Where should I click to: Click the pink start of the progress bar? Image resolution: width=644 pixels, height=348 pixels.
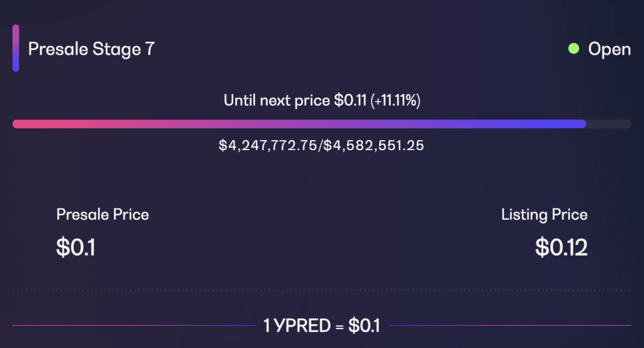pos(33,124)
